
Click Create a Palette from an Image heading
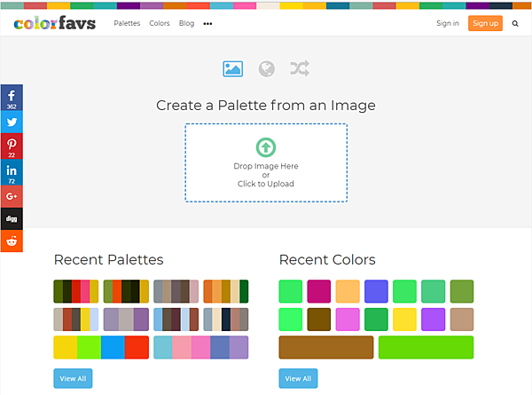[266, 106]
